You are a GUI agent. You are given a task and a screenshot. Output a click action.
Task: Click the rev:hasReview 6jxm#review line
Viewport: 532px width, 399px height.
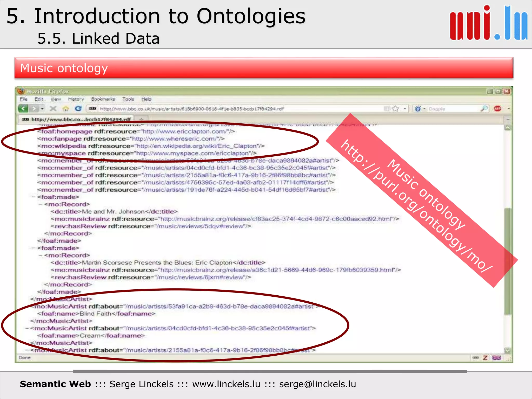pyautogui.click(x=151, y=277)
